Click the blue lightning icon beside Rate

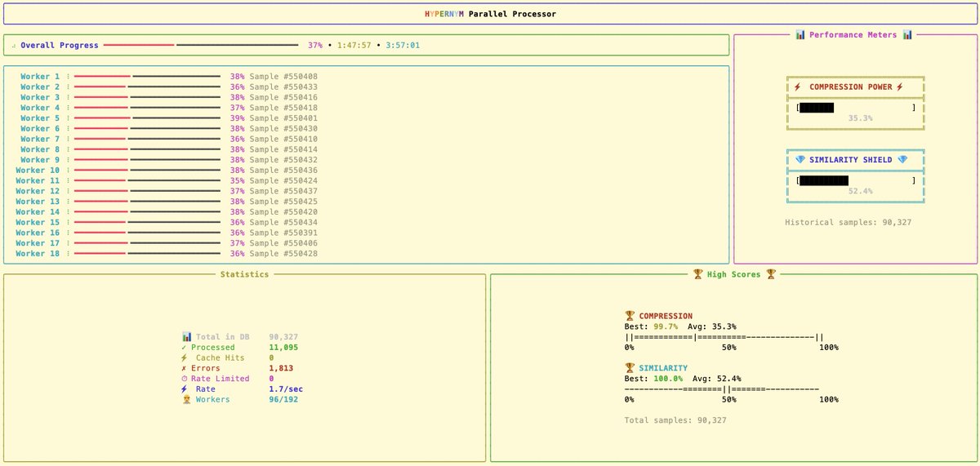coord(184,389)
